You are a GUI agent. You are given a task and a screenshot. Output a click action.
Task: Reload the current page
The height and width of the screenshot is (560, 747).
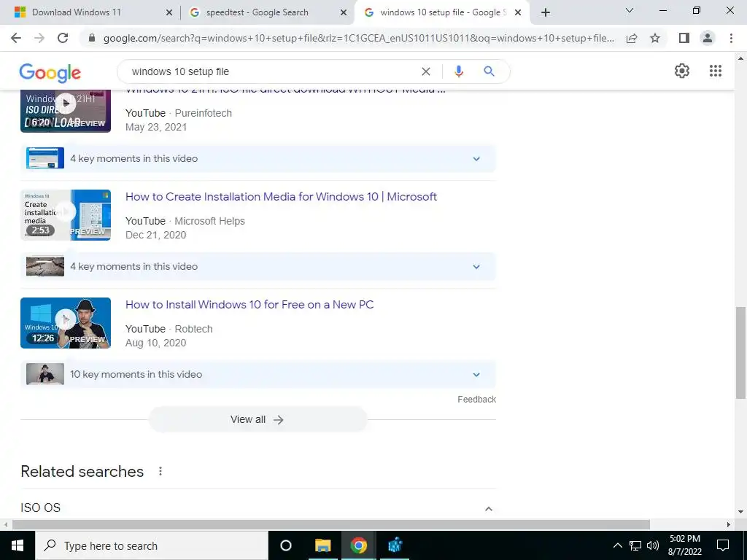pyautogui.click(x=63, y=38)
